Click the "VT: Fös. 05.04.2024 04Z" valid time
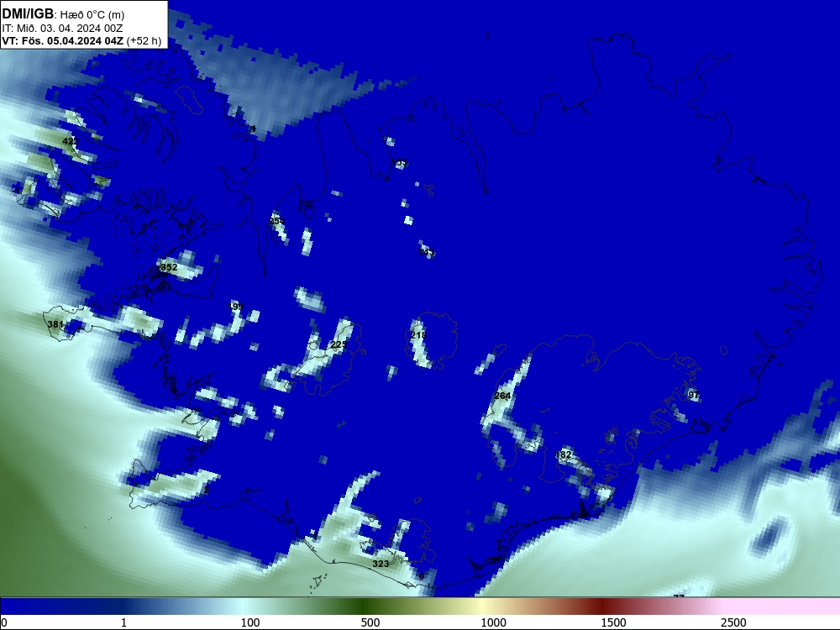Viewport: 840px width, 630px height. coord(63,41)
